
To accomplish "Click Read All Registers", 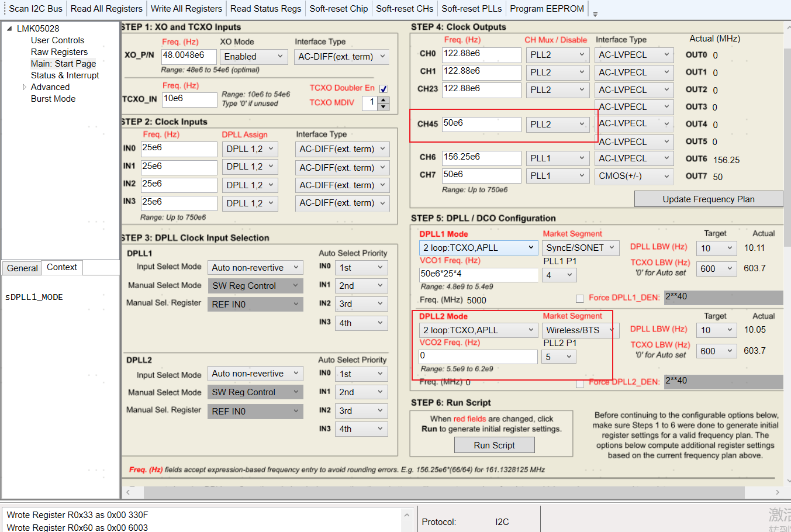I will click(x=106, y=9).
